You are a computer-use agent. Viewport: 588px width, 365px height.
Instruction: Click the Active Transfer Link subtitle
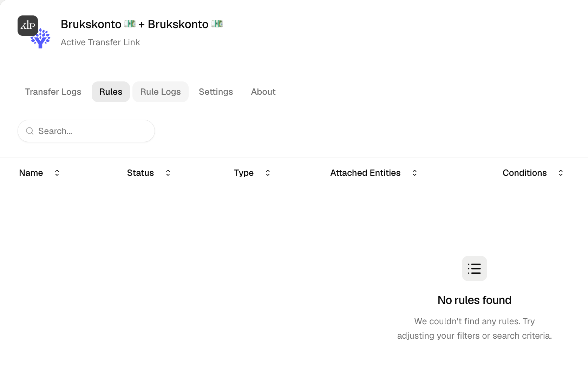(100, 42)
